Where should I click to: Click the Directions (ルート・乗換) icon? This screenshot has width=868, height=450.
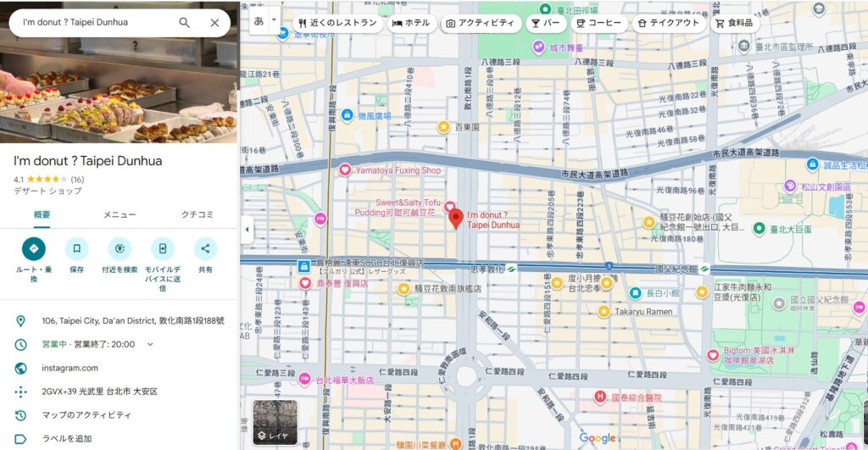[x=34, y=248]
